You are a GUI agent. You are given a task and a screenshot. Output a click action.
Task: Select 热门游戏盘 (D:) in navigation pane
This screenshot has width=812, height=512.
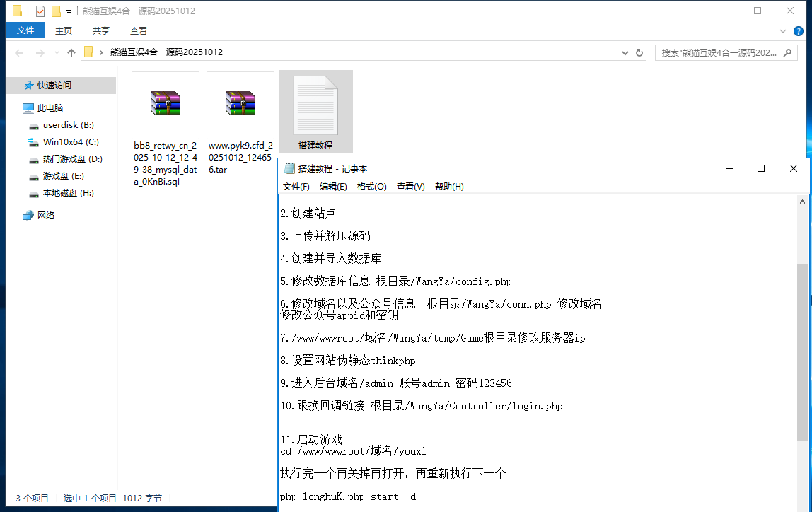pos(72,159)
